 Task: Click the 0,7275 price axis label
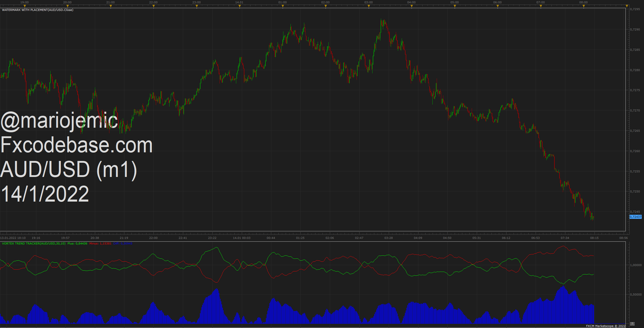point(635,90)
